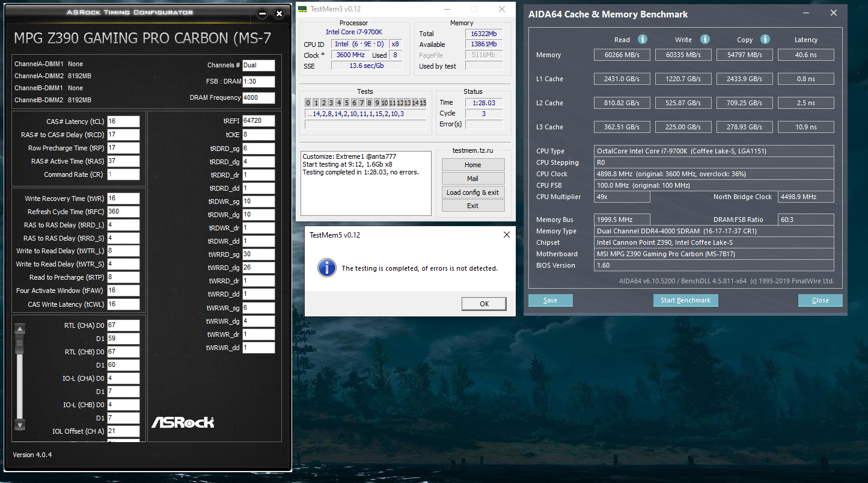This screenshot has height=483, width=868.
Task: Save the AIDA64 benchmark results
Action: pyautogui.click(x=550, y=300)
